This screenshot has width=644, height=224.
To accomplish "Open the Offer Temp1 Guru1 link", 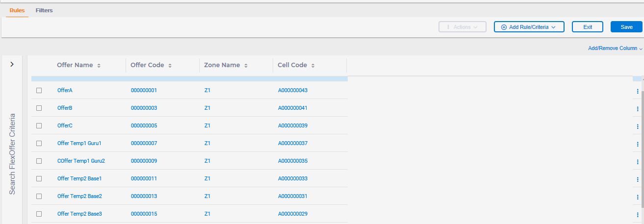I will coord(79,143).
